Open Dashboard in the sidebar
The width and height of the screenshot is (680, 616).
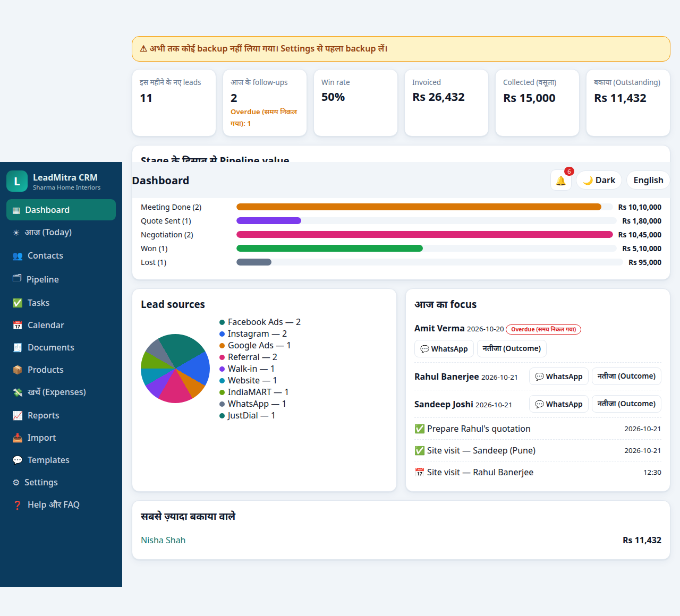point(61,210)
